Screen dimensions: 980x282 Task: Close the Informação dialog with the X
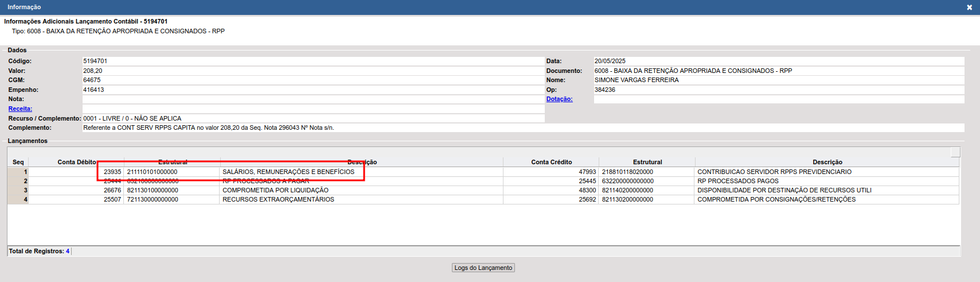pyautogui.click(x=969, y=7)
